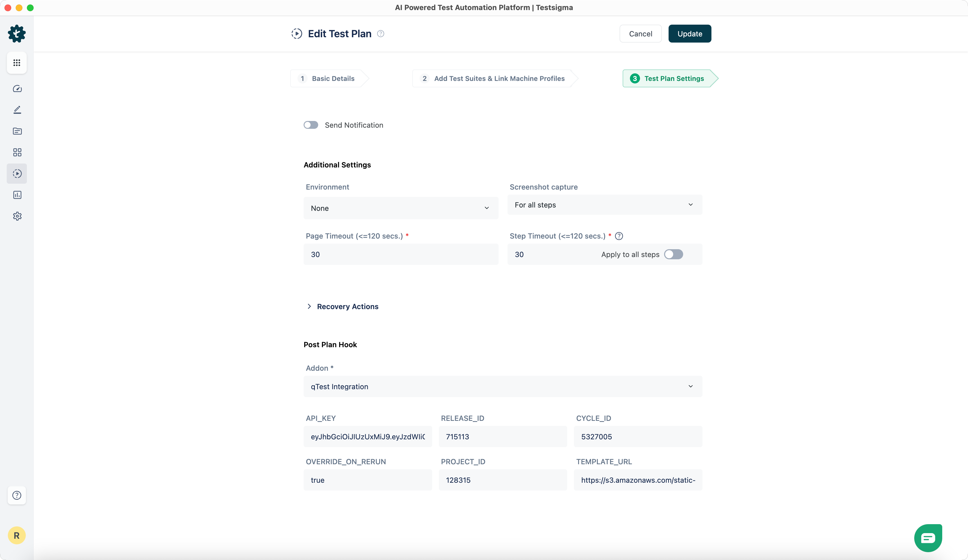Viewport: 968px width, 560px height.
Task: Open the green chat support widget
Action: point(928,538)
